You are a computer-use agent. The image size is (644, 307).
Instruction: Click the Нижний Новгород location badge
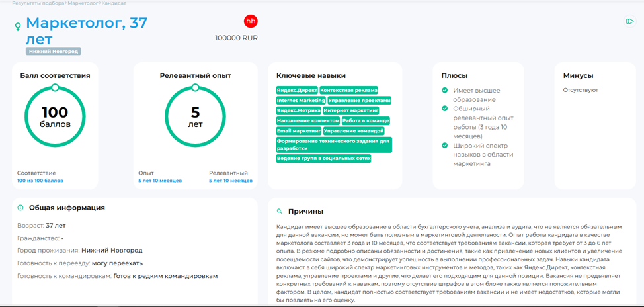tap(54, 51)
